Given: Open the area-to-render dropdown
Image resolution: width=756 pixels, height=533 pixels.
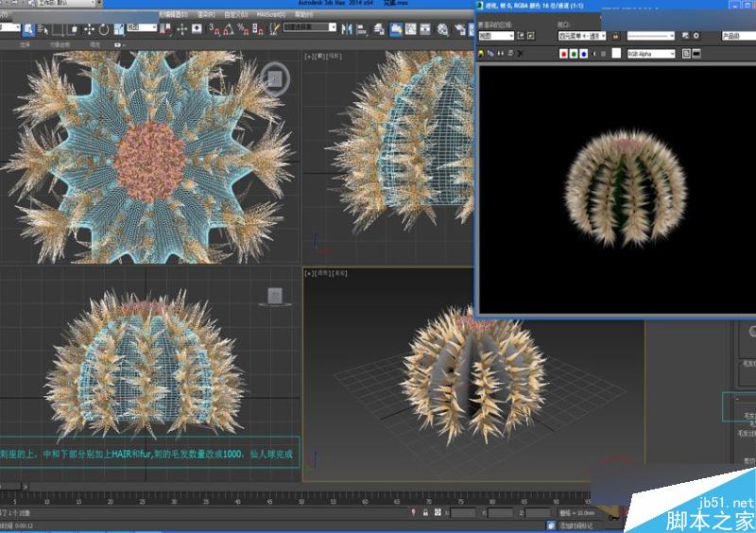Looking at the screenshot, I should pyautogui.click(x=496, y=36).
